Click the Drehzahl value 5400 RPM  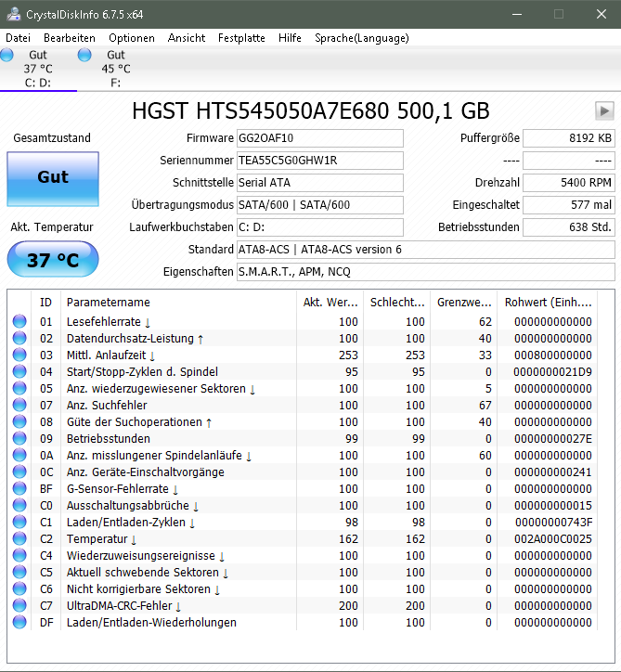[569, 183]
